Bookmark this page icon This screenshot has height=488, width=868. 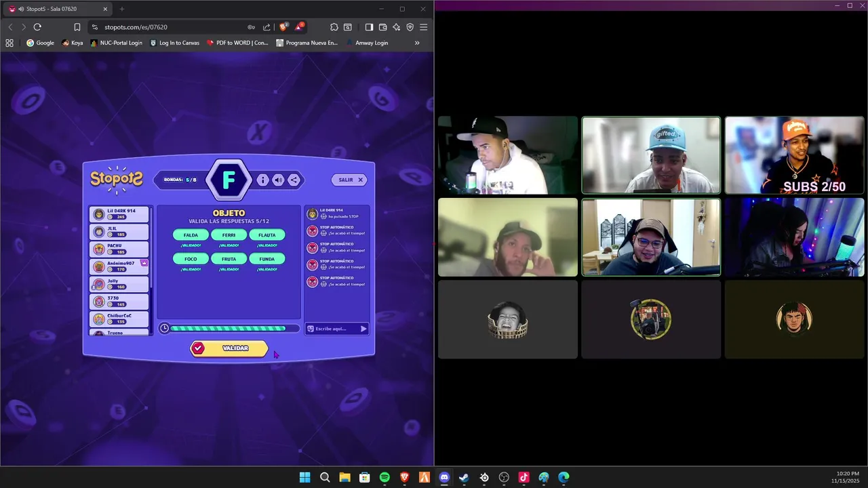[x=77, y=27]
